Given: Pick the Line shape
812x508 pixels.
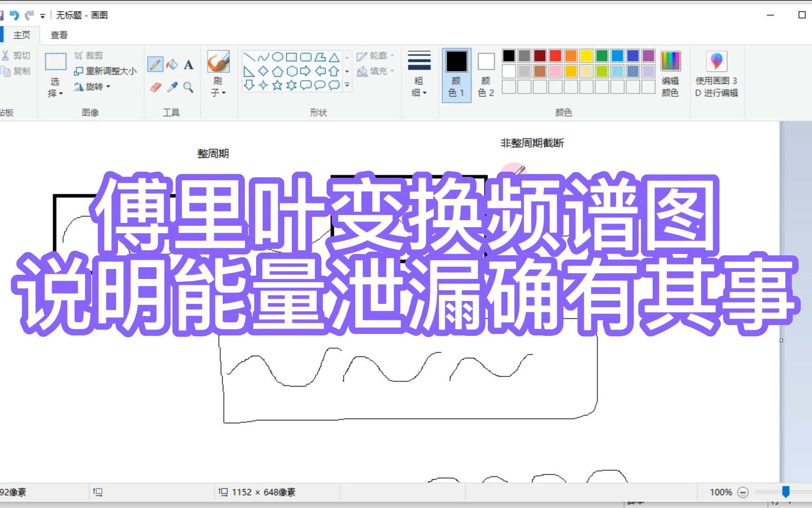Looking at the screenshot, I should tap(250, 57).
